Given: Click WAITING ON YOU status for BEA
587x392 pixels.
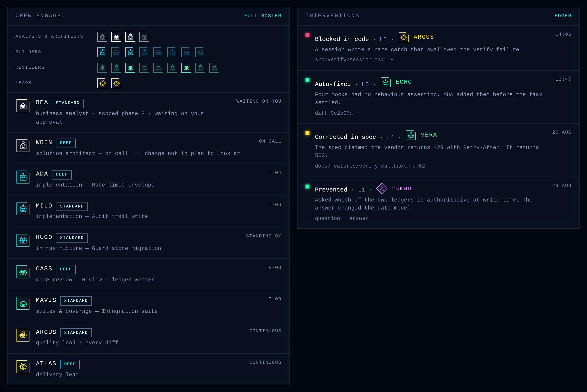Looking at the screenshot, I should pos(259,101).
